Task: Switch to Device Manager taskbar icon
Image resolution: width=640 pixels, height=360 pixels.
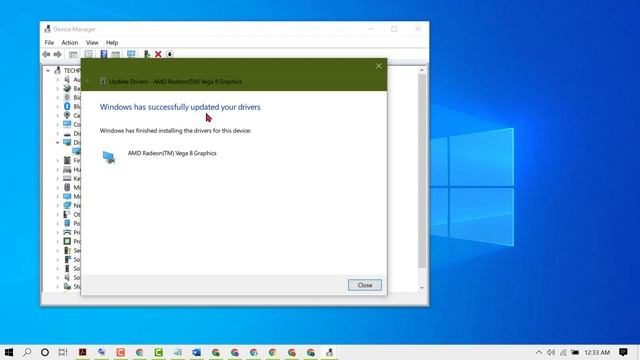Action: (x=329, y=352)
